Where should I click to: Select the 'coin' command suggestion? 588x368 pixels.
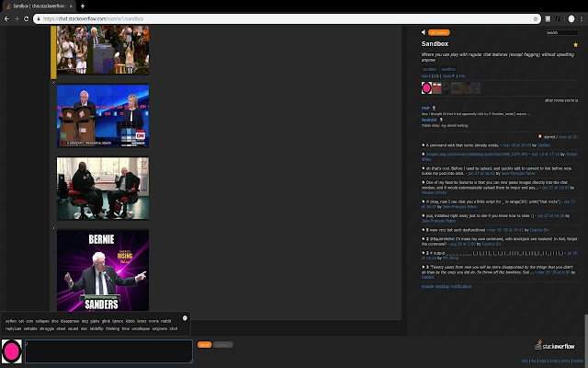[x=29, y=321]
